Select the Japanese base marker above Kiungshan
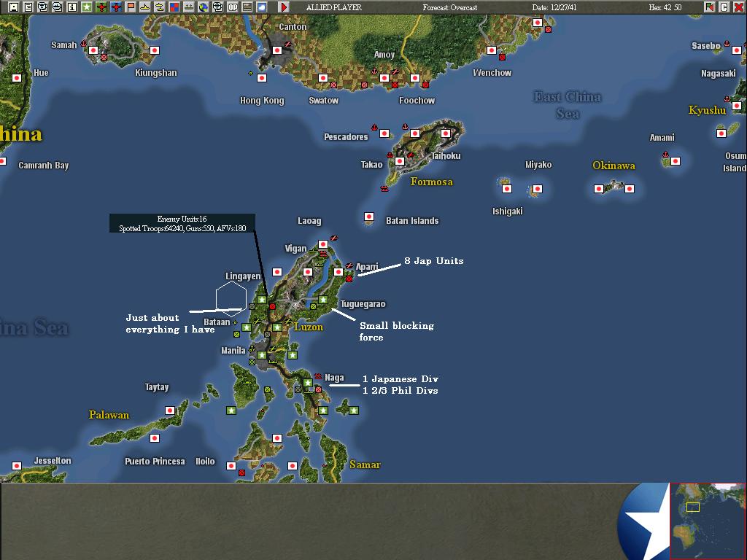Image resolution: width=747 pixels, height=560 pixels. pyautogui.click(x=155, y=50)
